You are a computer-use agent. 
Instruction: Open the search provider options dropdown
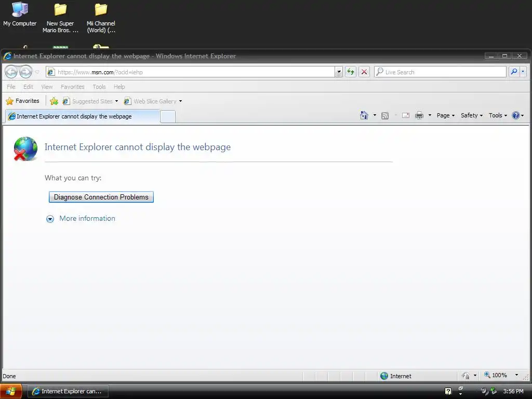coord(523,72)
